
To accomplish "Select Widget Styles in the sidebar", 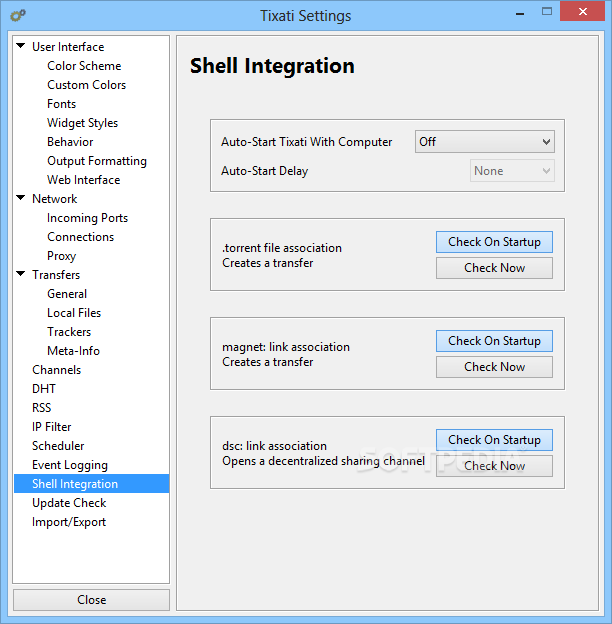I will 82,123.
